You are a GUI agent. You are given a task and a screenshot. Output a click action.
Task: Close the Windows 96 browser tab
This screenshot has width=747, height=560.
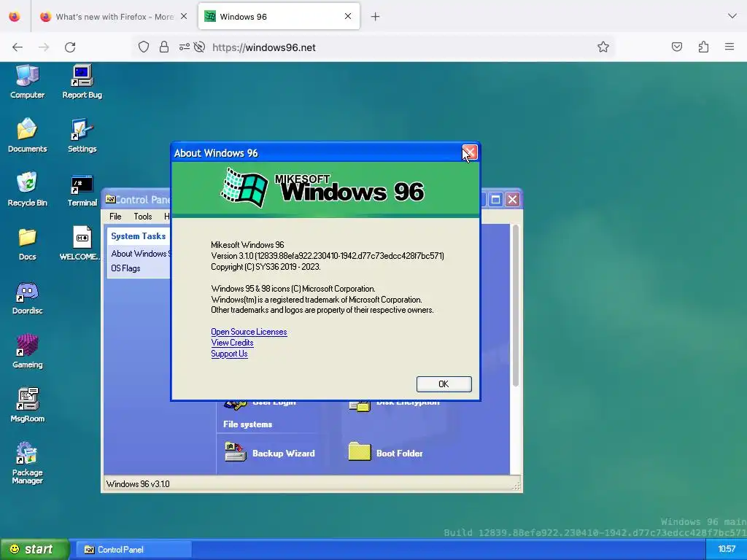coord(348,16)
